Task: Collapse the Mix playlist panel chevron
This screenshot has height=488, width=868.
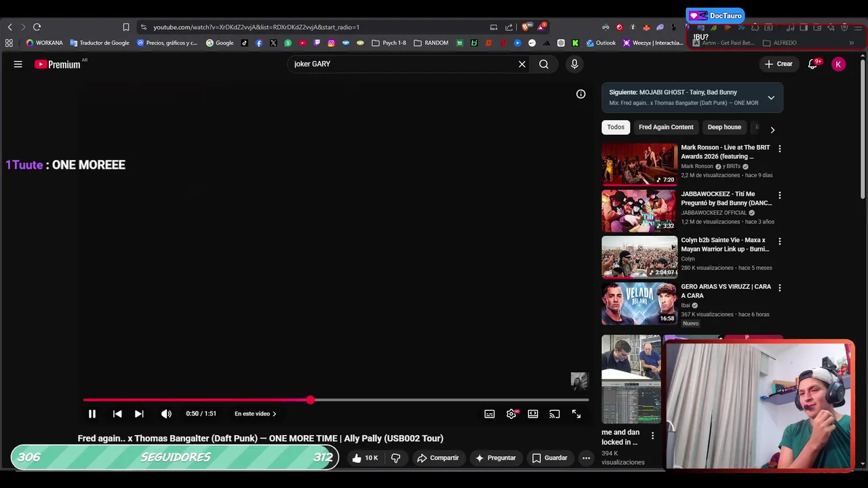Action: pyautogui.click(x=771, y=98)
